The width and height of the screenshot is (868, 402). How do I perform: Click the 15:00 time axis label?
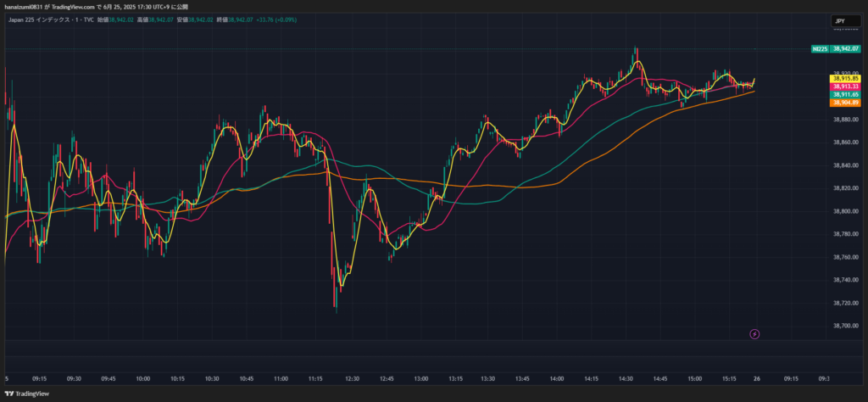click(695, 379)
